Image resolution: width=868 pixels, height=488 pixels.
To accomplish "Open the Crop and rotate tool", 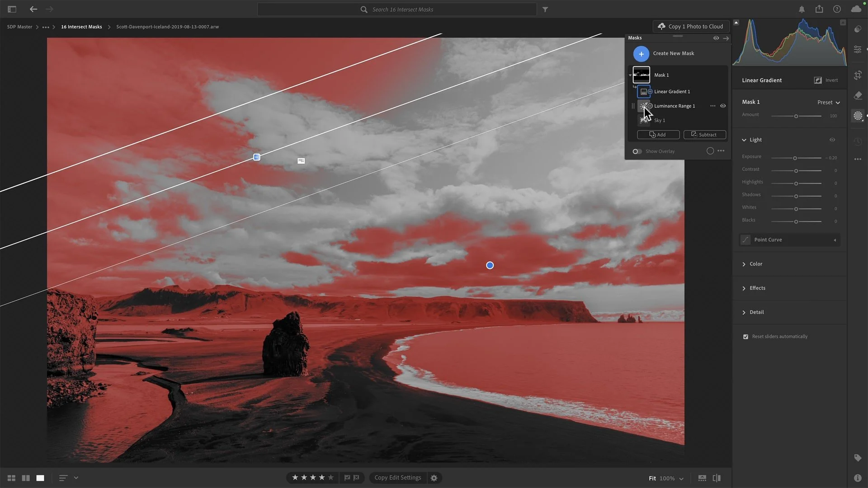I will 858,75.
